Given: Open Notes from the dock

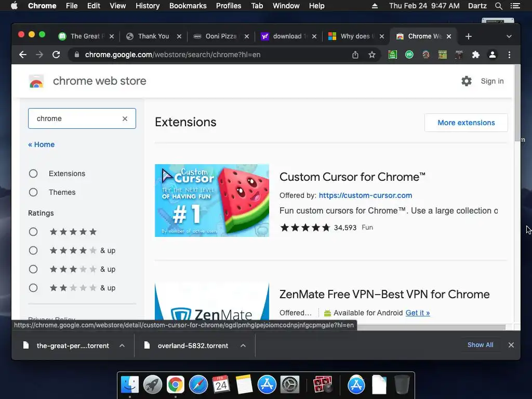Looking at the screenshot, I should [244, 385].
